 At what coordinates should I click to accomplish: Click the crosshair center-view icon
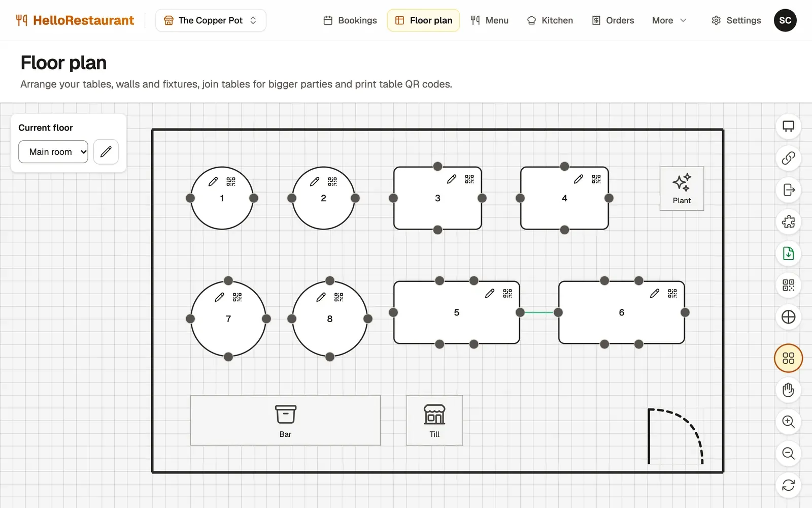[788, 317]
